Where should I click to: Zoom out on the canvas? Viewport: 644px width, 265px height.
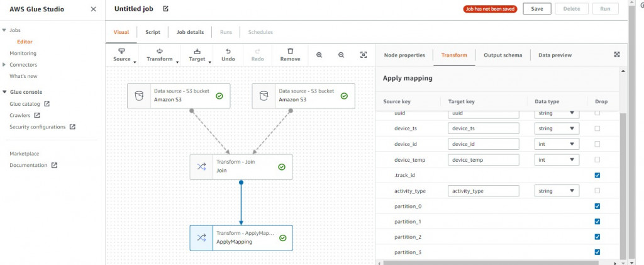(x=341, y=55)
